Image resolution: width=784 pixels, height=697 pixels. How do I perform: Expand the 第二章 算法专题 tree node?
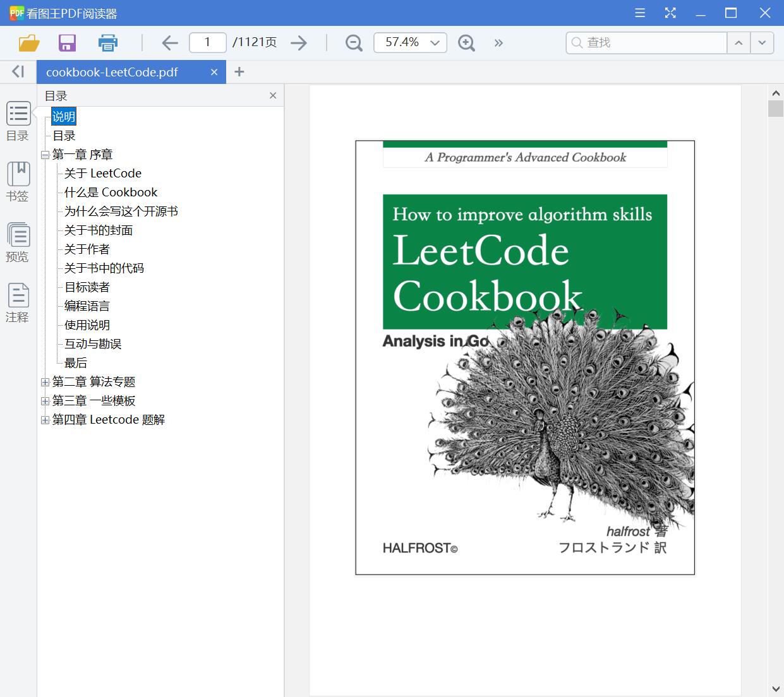pos(45,382)
